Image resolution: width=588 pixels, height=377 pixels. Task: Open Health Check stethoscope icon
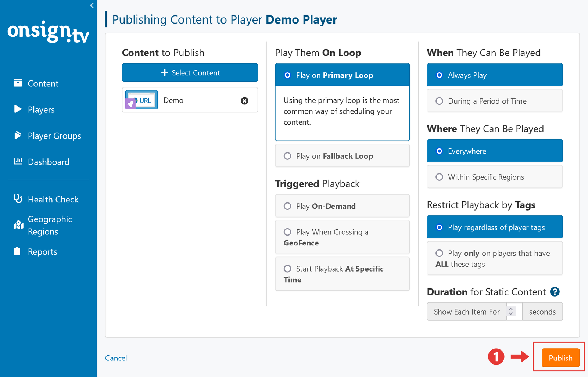pyautogui.click(x=18, y=199)
